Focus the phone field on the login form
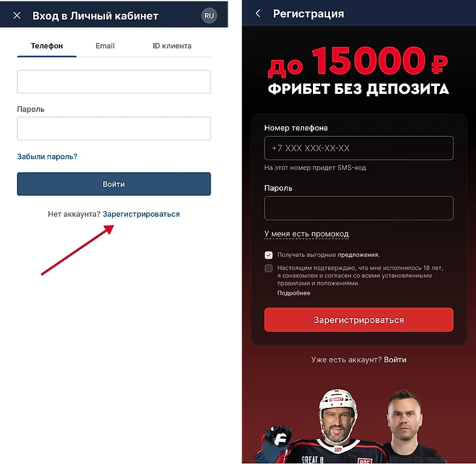 (114, 81)
